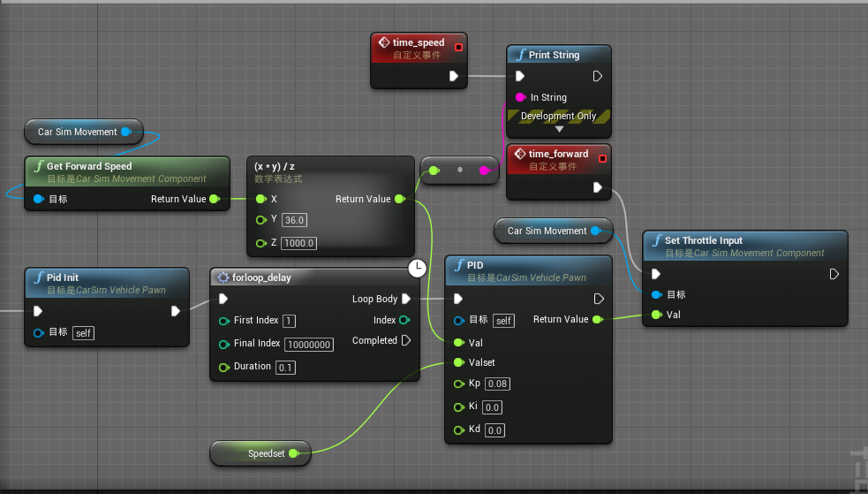
Task: Click the time_speed event execution output pin
Action: click(x=453, y=76)
